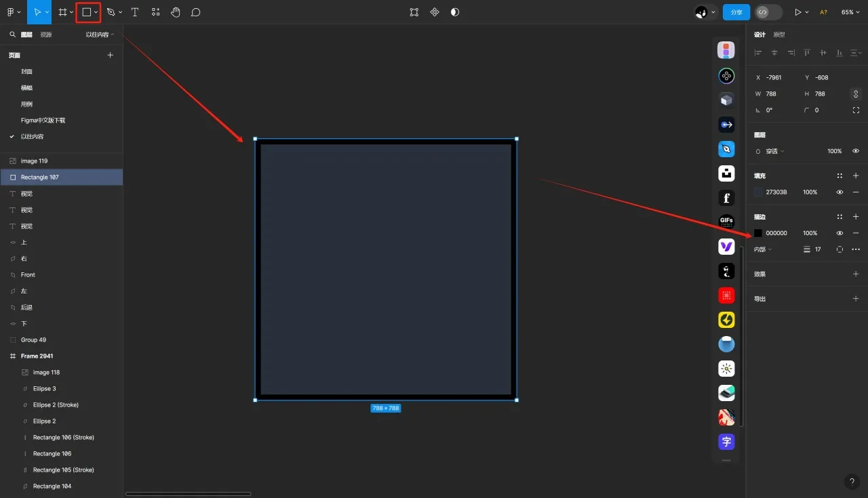Toggle layer visibility eye icon
This screenshot has height=498, width=868.
(x=856, y=151)
